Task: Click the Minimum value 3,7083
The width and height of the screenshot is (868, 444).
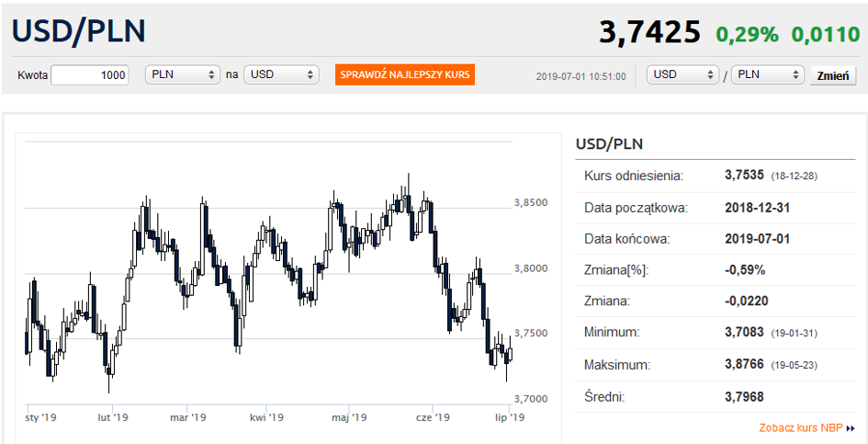Action: pos(745,333)
